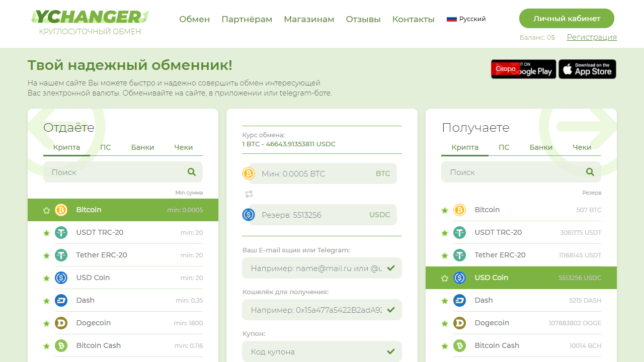
Task: Switch to Чеки tab in Получаете panel
Action: point(582,147)
